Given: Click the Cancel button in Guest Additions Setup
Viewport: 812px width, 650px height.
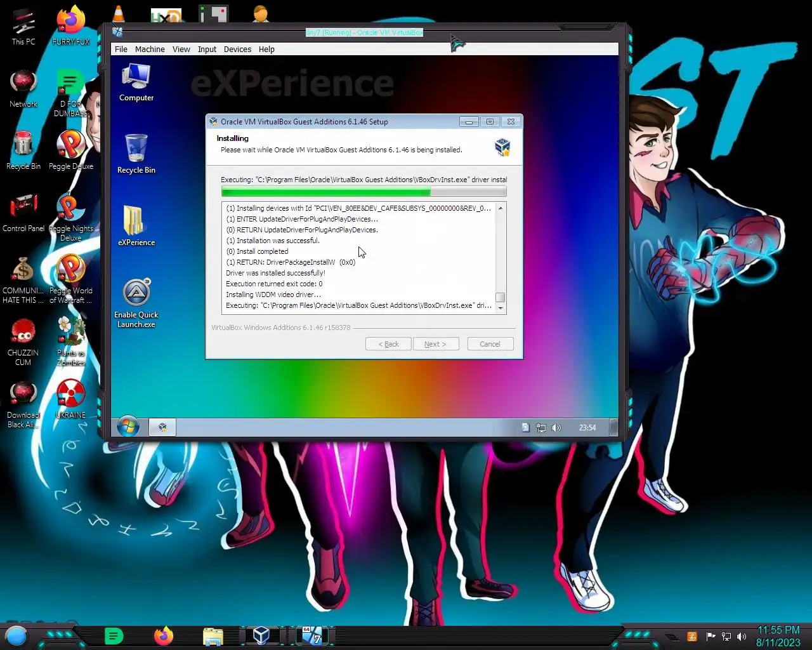Looking at the screenshot, I should click(490, 344).
